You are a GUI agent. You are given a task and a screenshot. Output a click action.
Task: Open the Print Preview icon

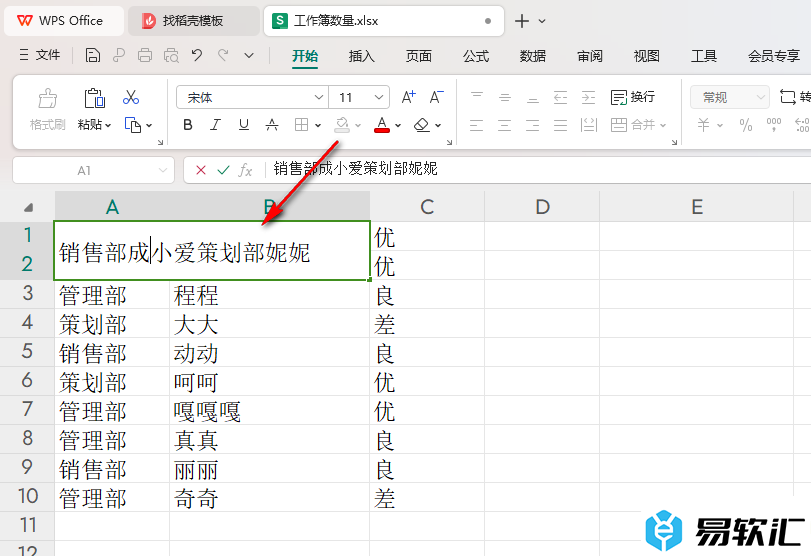tap(171, 55)
